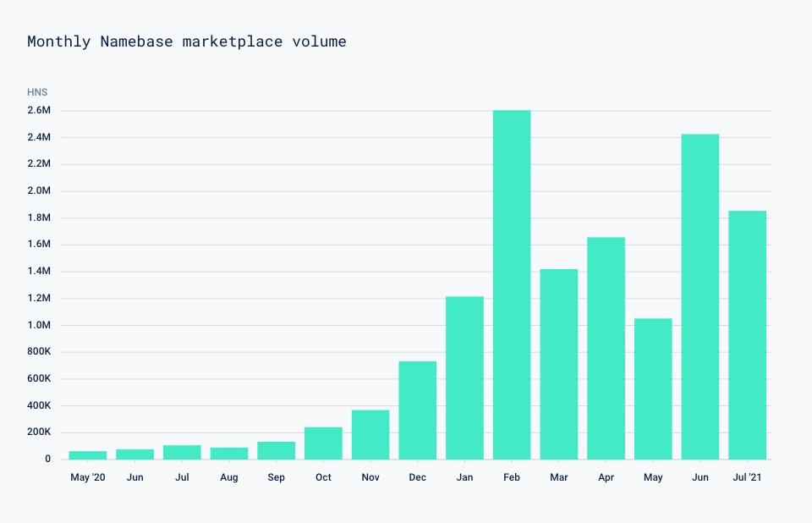This screenshot has width=812, height=523.
Task: Click the 0 axis label
Action: (47, 459)
